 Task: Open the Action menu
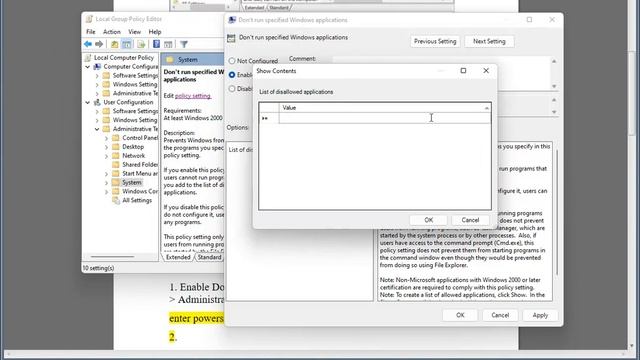[x=111, y=31]
